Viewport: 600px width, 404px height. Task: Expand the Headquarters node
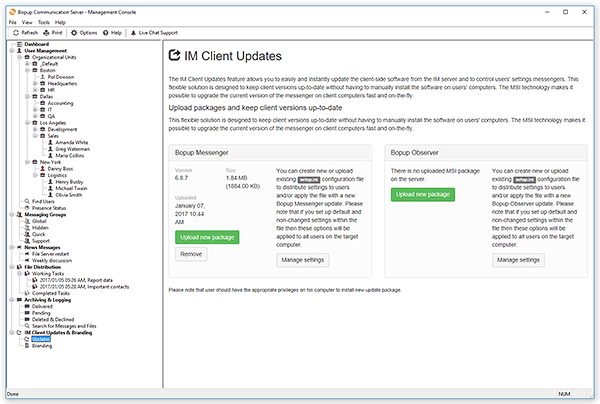(x=35, y=83)
